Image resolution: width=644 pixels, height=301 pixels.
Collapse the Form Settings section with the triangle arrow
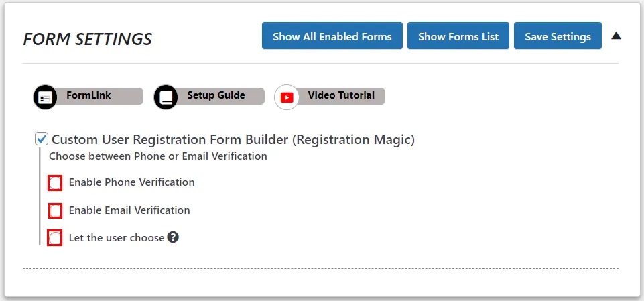[x=616, y=36]
